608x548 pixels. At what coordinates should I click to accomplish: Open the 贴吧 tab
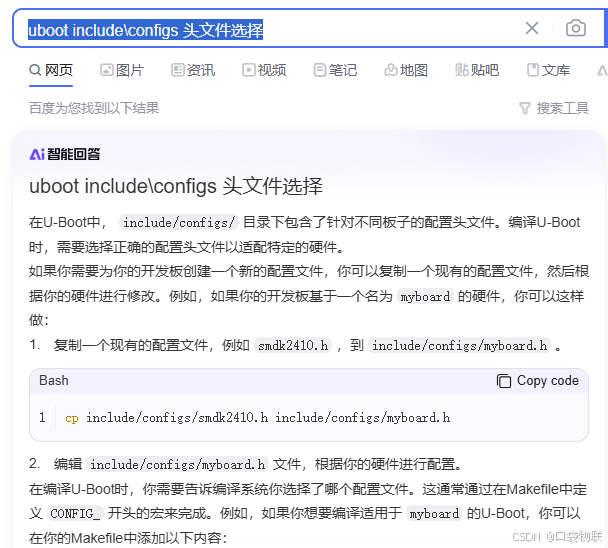[477, 70]
